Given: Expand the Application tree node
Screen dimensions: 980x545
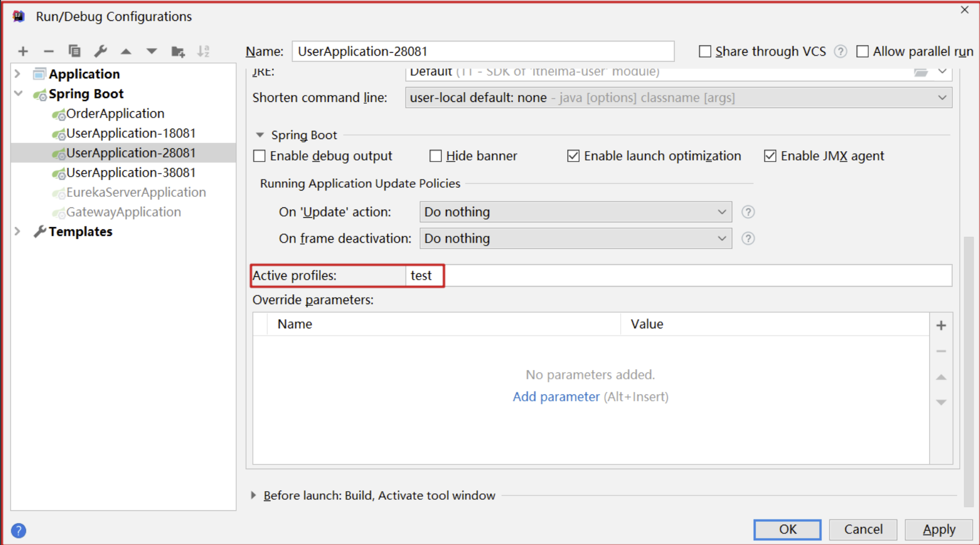Looking at the screenshot, I should [x=18, y=74].
